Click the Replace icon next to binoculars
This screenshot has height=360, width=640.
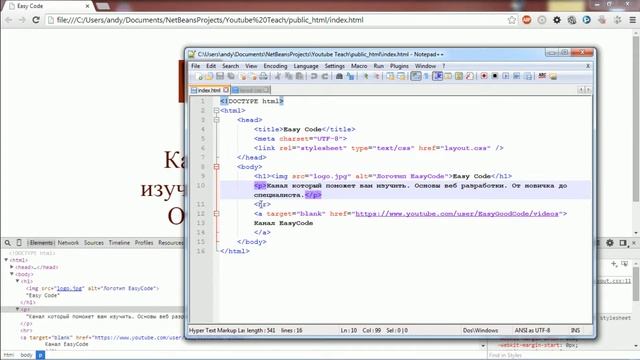350,76
